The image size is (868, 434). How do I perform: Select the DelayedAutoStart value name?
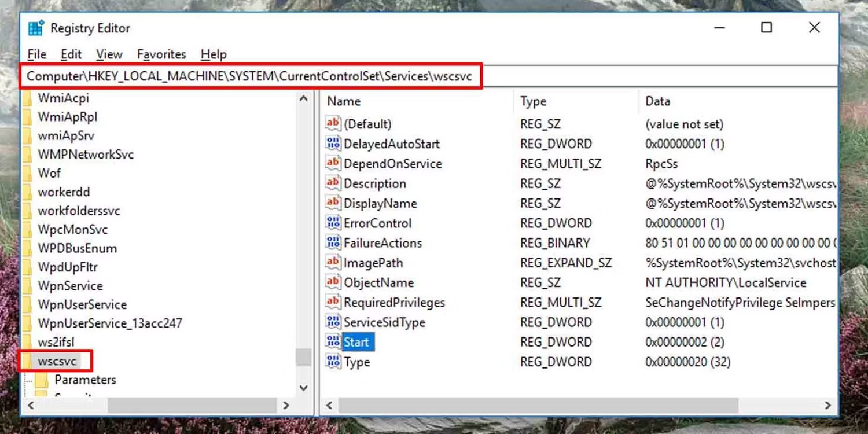click(x=392, y=144)
